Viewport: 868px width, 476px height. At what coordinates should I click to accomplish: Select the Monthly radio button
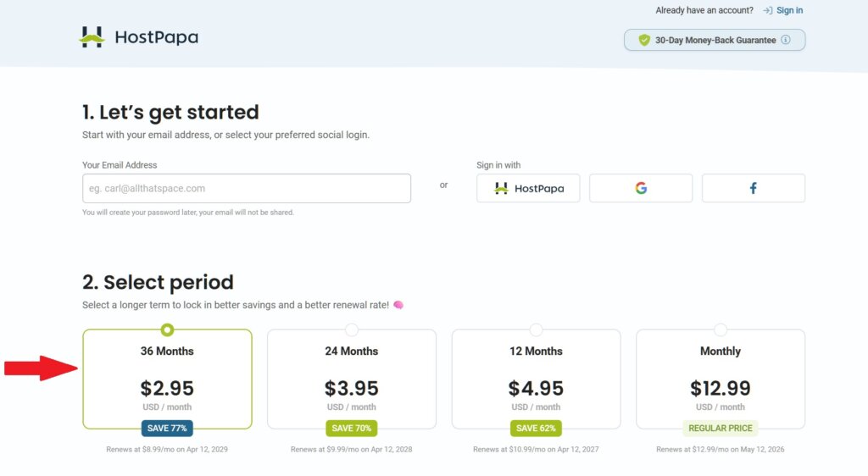721,329
